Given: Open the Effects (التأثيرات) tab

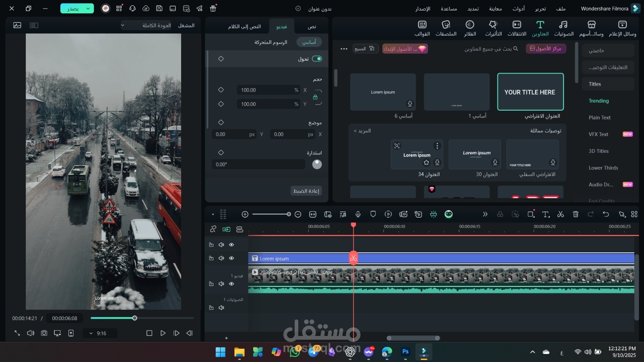Looking at the screenshot, I should click(493, 29).
